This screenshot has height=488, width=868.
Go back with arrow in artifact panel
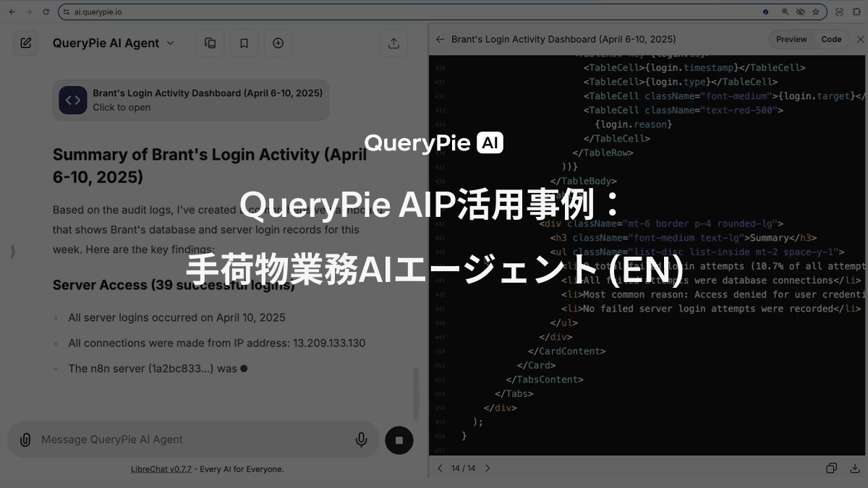tap(440, 40)
